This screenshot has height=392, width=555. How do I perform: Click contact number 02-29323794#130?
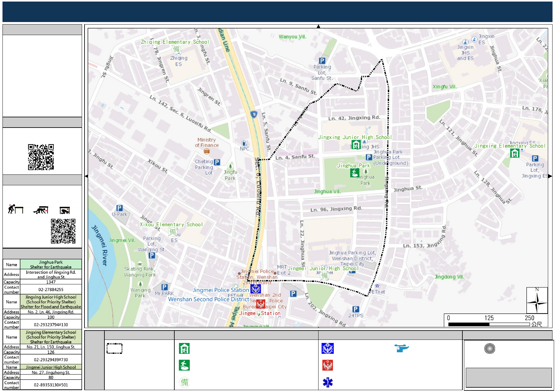[x=51, y=325]
